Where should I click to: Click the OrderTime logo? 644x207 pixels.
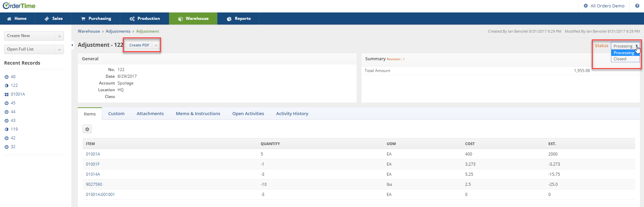click(19, 6)
